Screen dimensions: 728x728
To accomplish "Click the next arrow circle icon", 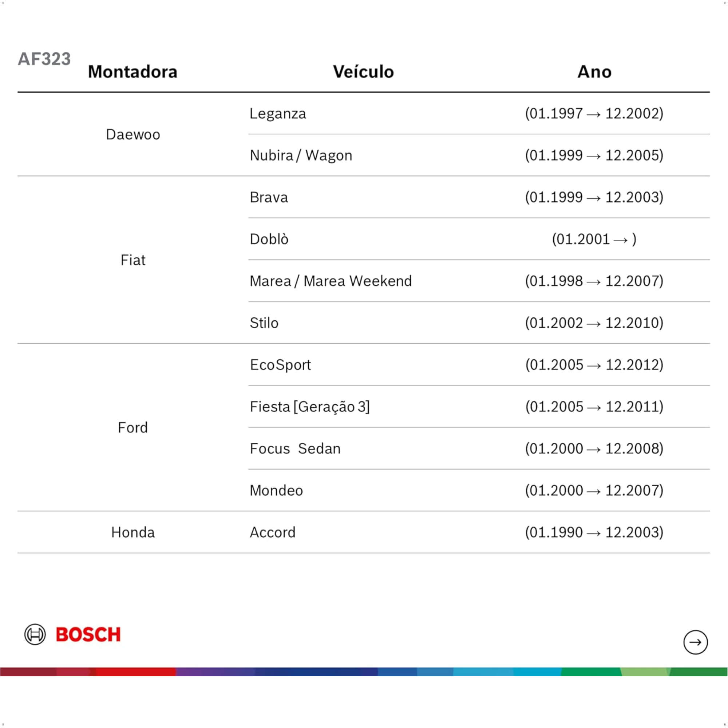I will point(695,642).
